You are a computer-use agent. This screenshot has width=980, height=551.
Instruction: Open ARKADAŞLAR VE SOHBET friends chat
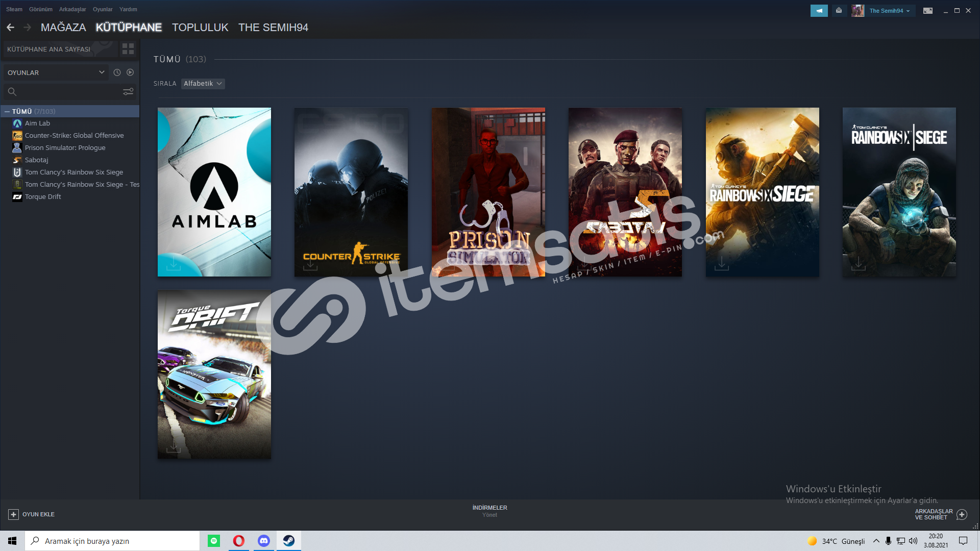941,514
